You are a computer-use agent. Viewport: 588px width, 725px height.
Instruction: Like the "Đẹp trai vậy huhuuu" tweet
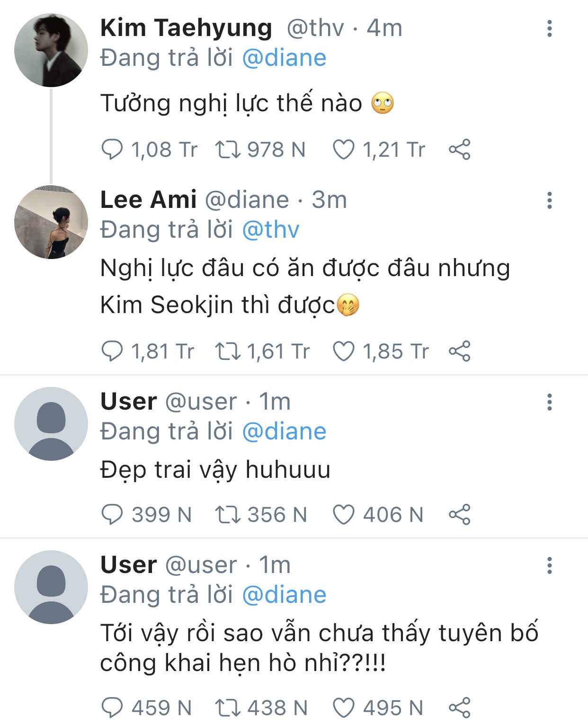[x=344, y=515]
